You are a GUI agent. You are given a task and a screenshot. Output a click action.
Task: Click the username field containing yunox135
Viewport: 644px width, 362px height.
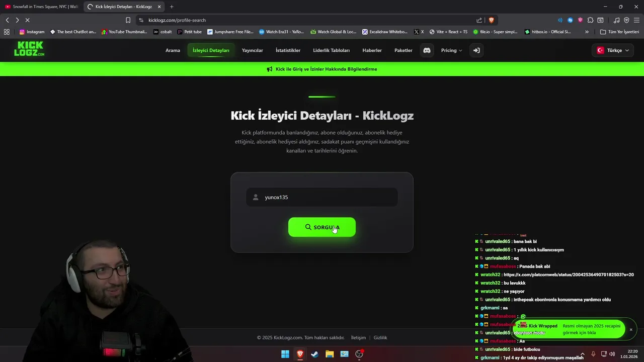click(x=322, y=197)
